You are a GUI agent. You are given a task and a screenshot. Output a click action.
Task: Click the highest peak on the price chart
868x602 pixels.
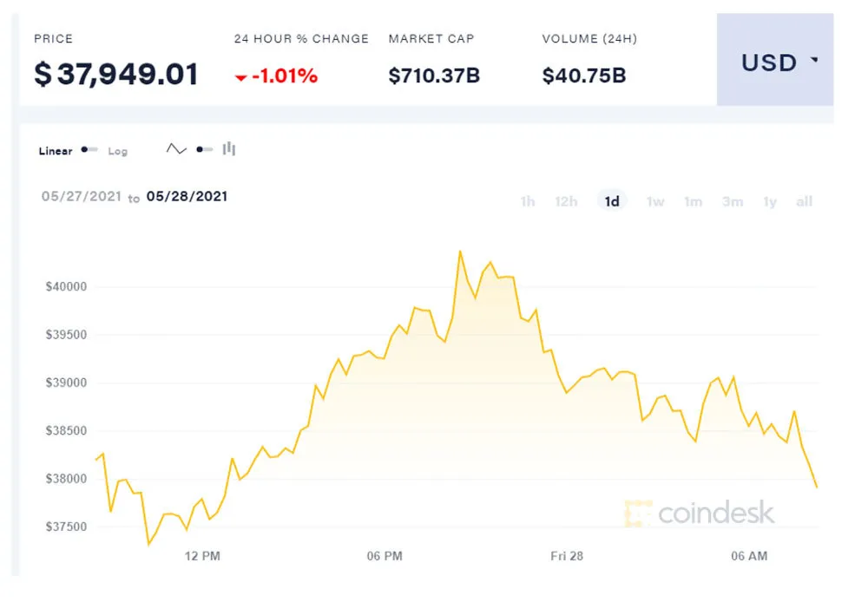tap(461, 252)
